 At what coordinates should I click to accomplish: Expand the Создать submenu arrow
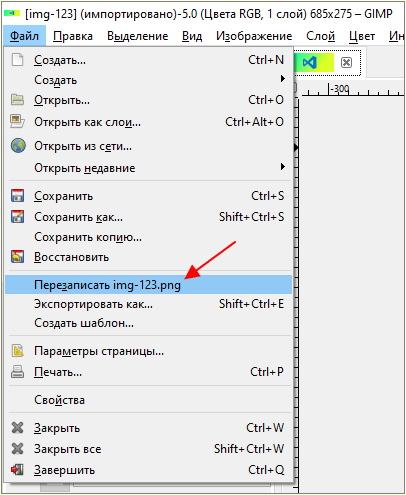coord(283,79)
